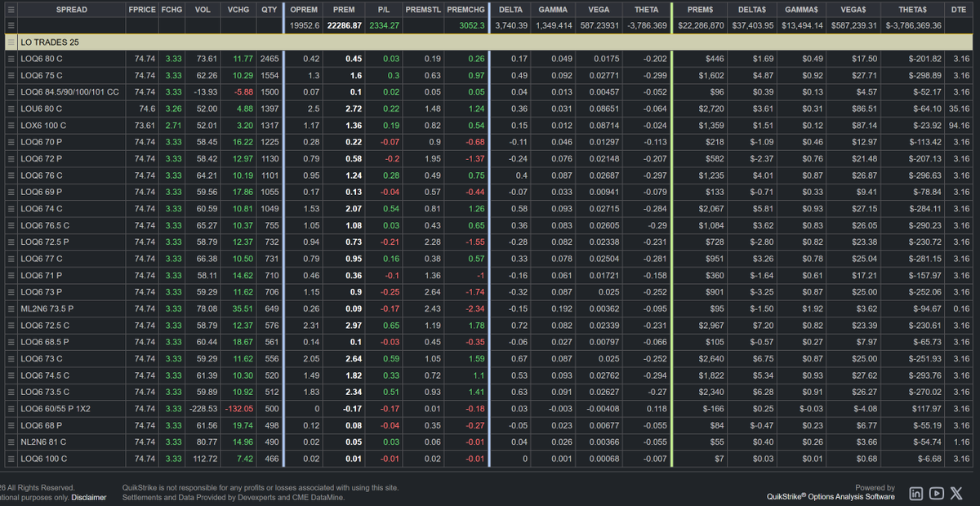Open menu icon for LOQ6 84.5/90/100/101 CC row
This screenshot has width=980, height=506.
click(11, 92)
